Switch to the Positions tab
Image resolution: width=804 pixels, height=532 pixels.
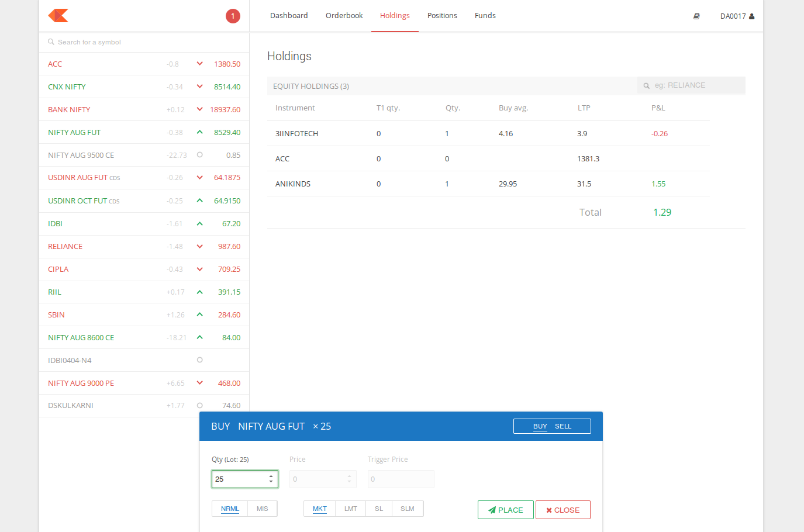tap(442, 15)
